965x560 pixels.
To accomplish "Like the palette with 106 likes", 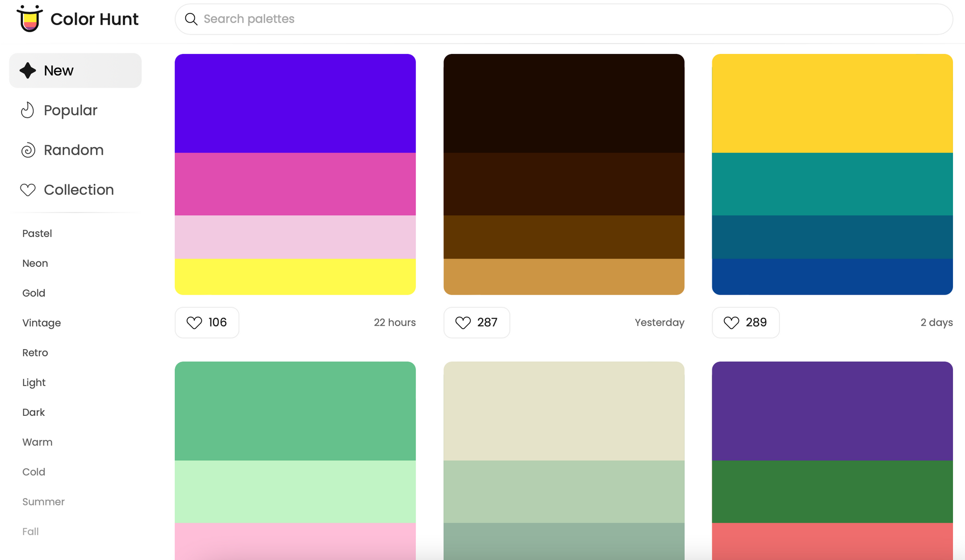I will [x=207, y=322].
